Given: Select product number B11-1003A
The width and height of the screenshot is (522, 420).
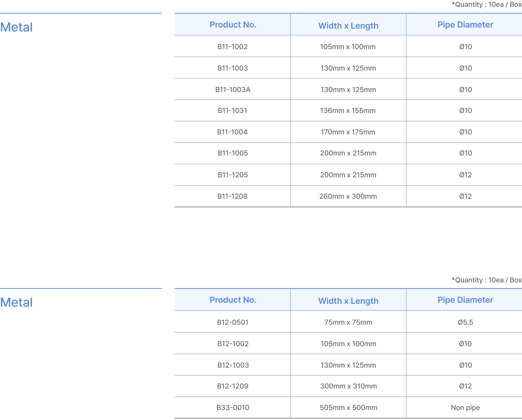Looking at the screenshot, I should point(233,90).
